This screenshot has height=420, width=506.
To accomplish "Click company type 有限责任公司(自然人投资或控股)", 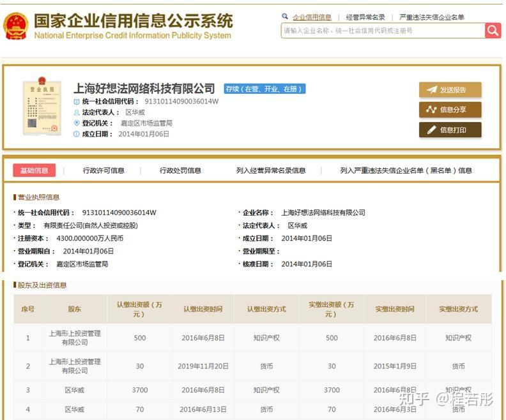I will click(x=91, y=225).
